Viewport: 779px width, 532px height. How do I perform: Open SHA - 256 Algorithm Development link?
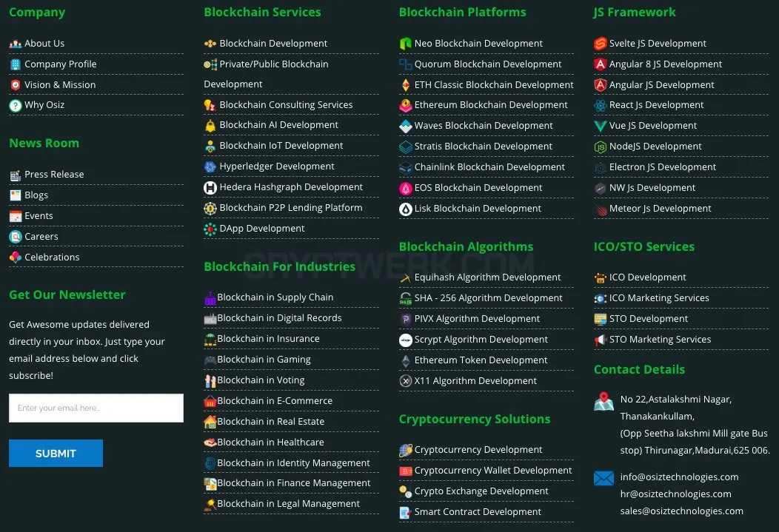click(x=489, y=298)
